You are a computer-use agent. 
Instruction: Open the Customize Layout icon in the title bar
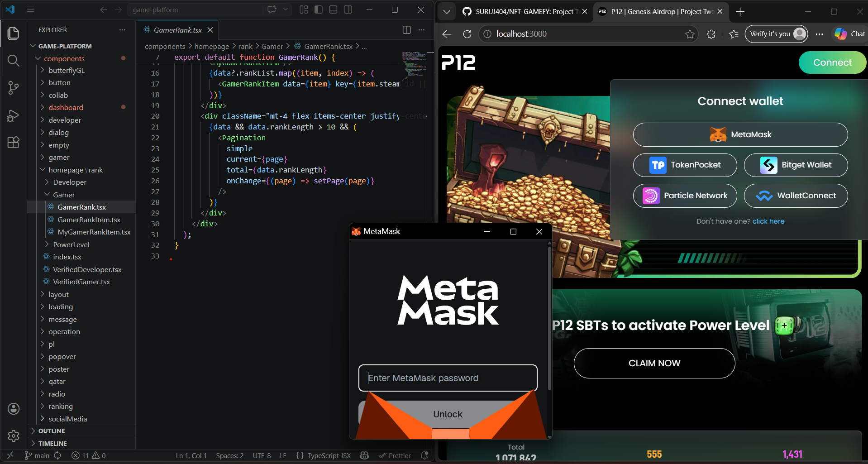(x=304, y=10)
